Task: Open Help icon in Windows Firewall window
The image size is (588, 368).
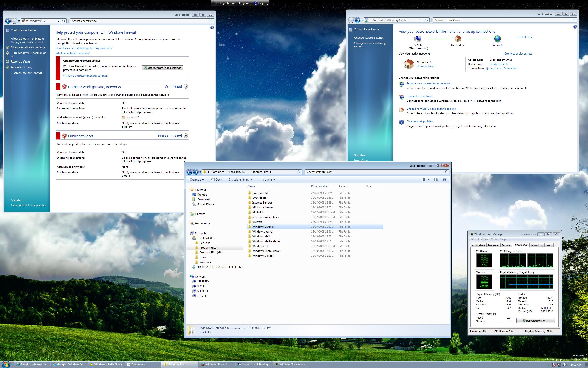Action: click(x=212, y=28)
